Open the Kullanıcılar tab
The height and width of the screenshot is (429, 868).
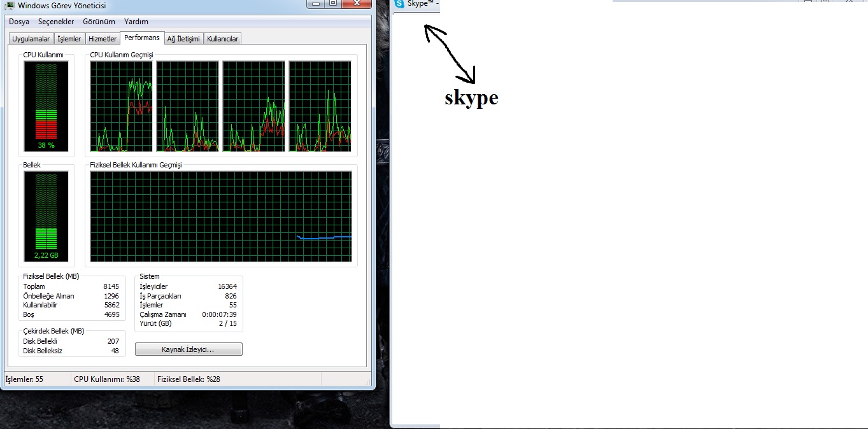tap(223, 39)
